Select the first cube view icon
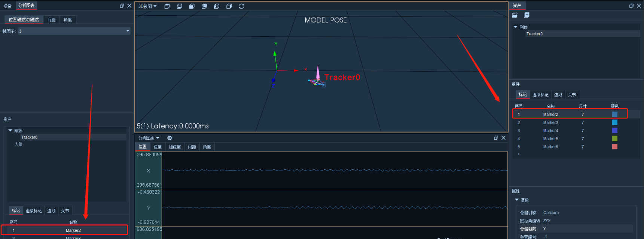 167,6
